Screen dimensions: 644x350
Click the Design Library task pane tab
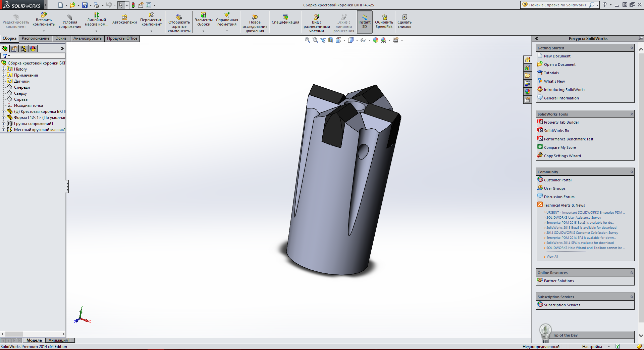(x=527, y=68)
